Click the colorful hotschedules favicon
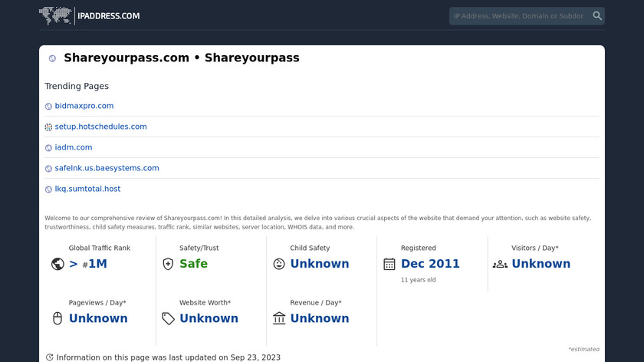644x362 pixels. [48, 127]
